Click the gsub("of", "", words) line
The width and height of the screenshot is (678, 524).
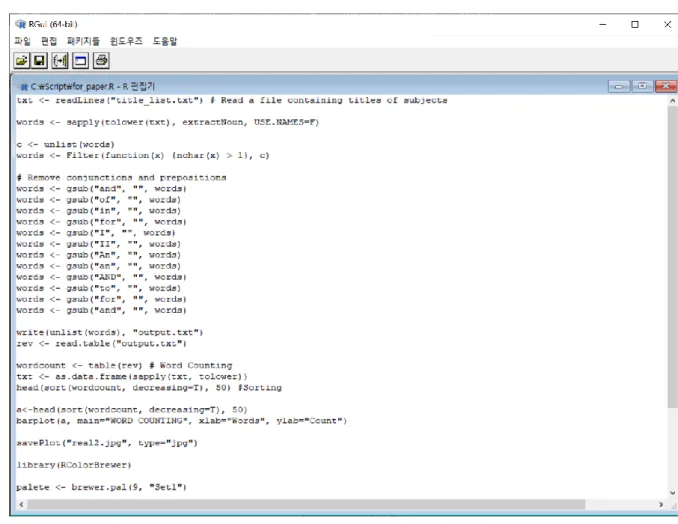[99, 200]
